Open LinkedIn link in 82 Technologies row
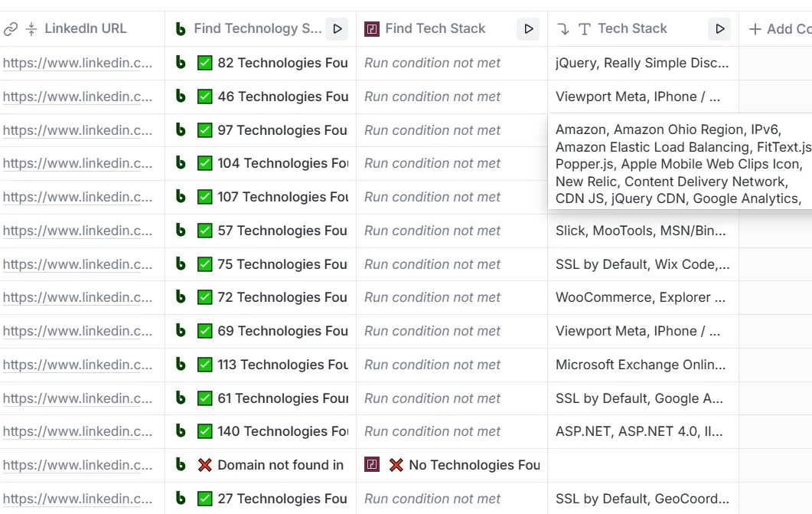 coord(77,63)
